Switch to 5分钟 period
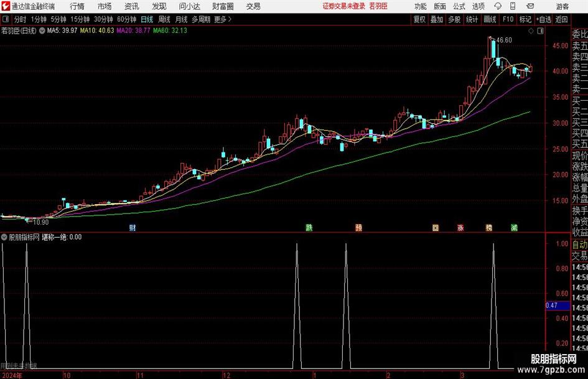The height and width of the screenshot is (379, 588). [x=58, y=19]
